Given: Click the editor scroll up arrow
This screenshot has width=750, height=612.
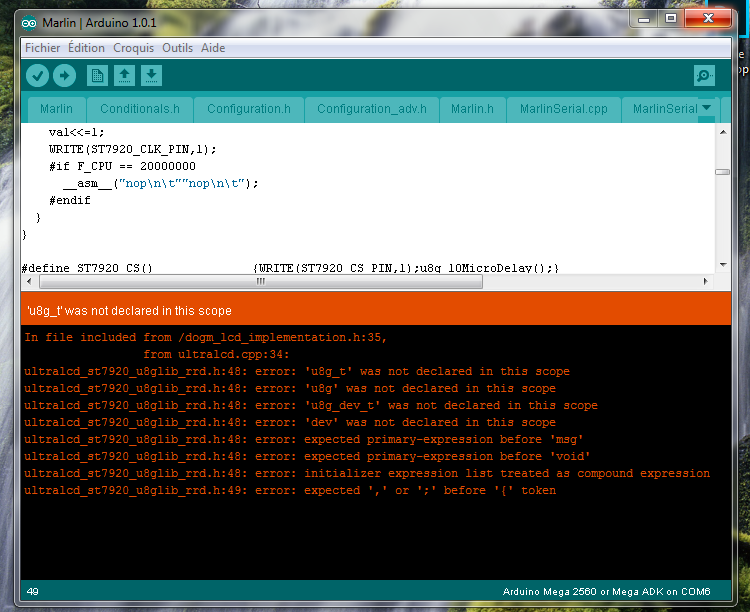Looking at the screenshot, I should [723, 132].
